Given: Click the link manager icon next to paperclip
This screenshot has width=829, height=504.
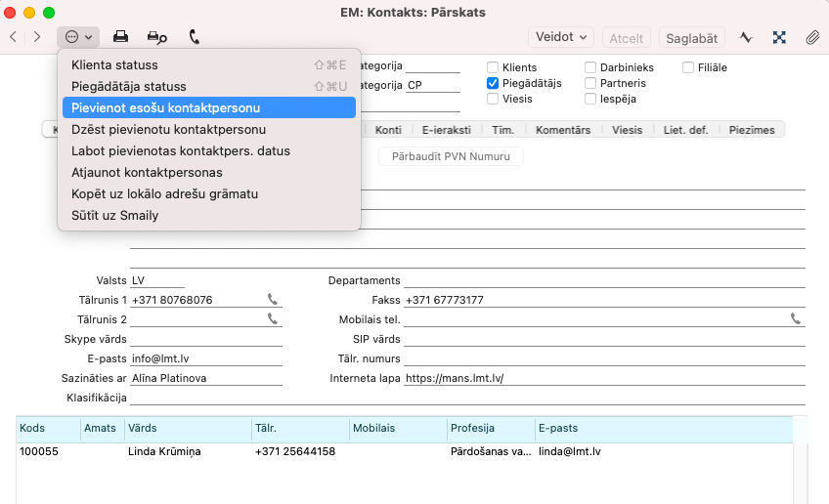Looking at the screenshot, I should (x=779, y=37).
